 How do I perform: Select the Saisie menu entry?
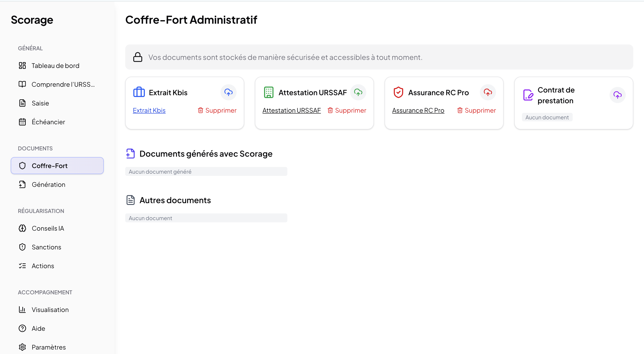(40, 103)
